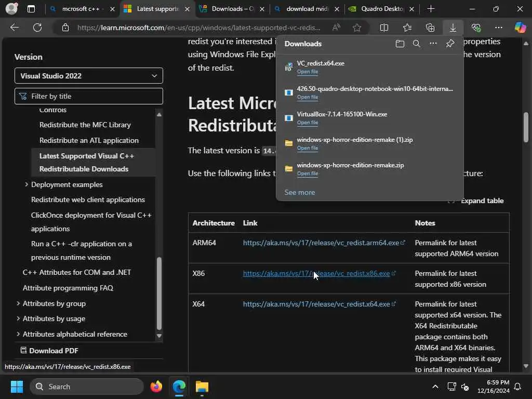Open the notifications bell icon
The height and width of the screenshot is (399, 532).
[x=517, y=387]
